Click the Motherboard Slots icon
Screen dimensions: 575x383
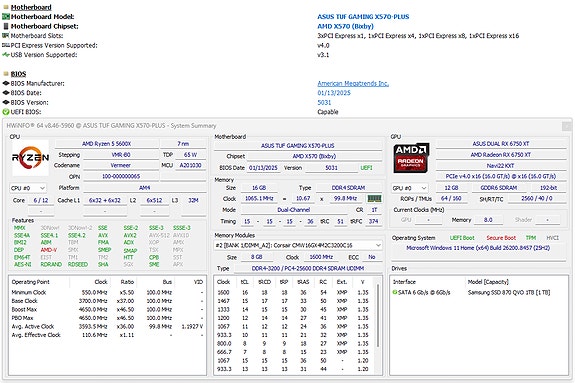[6, 36]
